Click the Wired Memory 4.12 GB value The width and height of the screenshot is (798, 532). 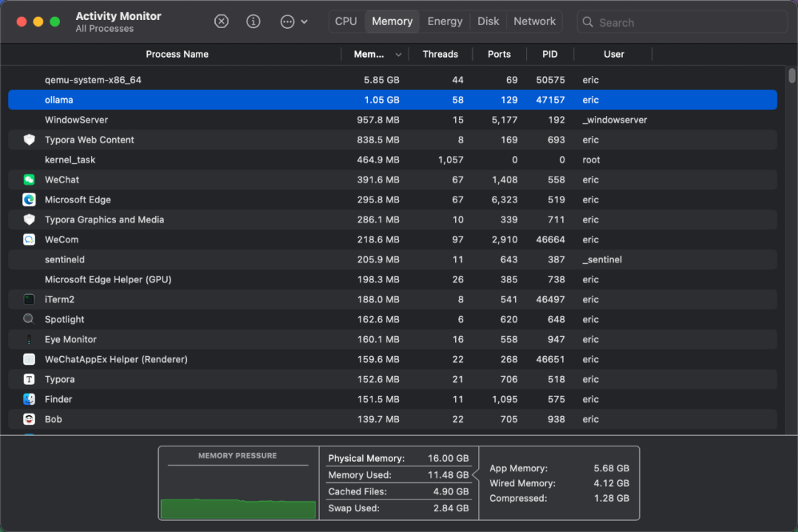pyautogui.click(x=611, y=483)
